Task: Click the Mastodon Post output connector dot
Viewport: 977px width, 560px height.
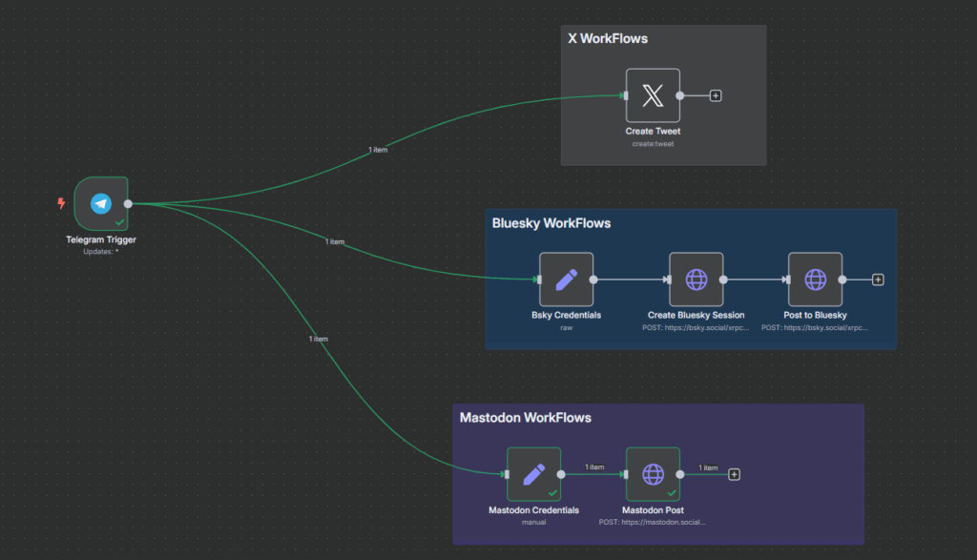Action: click(679, 475)
